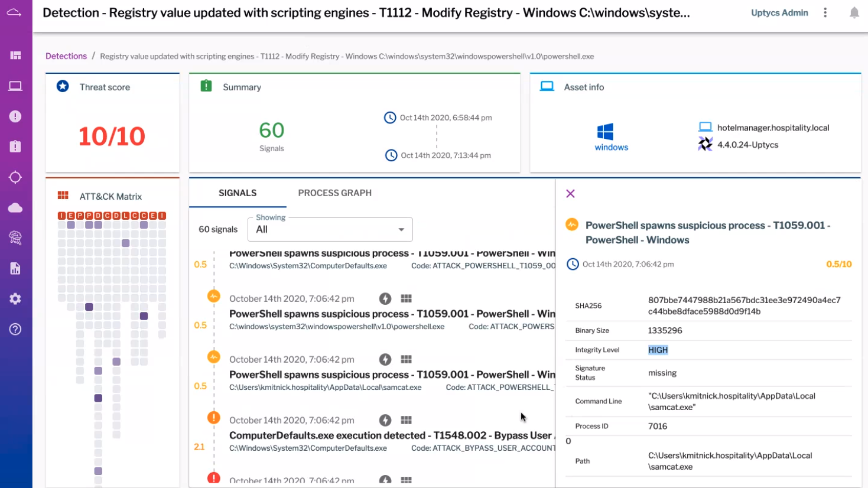Image resolution: width=868 pixels, height=488 pixels.
Task: Click the 10/10 threat score value
Action: tap(112, 136)
